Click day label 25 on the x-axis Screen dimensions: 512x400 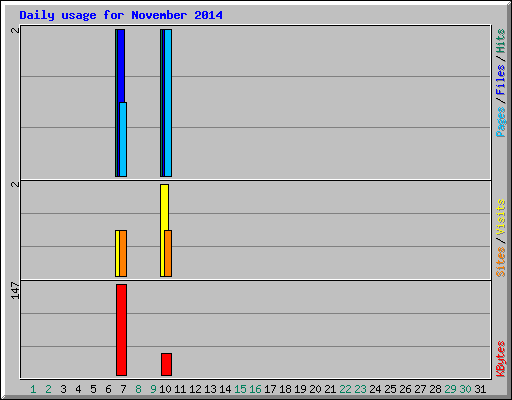click(390, 389)
